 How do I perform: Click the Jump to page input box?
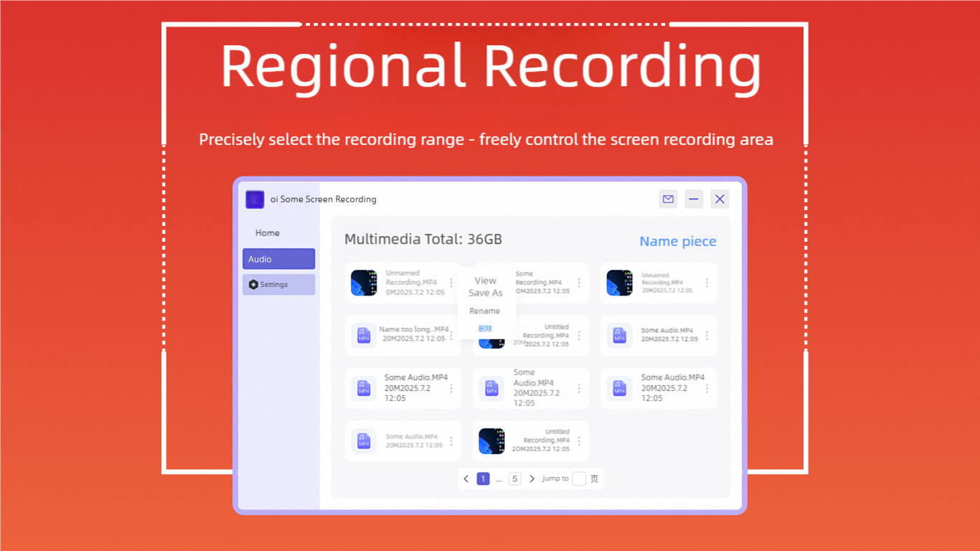[579, 479]
